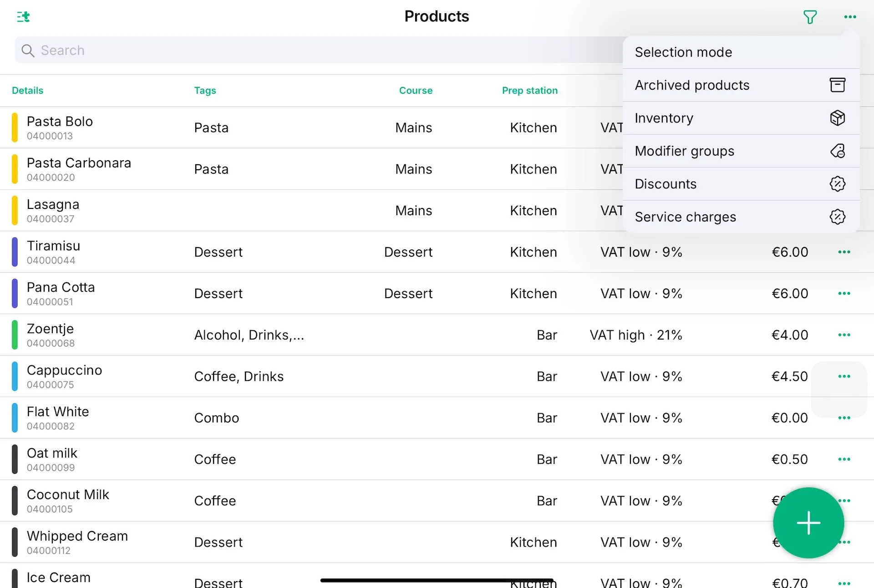Click the Tags column header
Viewport: 874px width, 588px height.
click(x=205, y=91)
